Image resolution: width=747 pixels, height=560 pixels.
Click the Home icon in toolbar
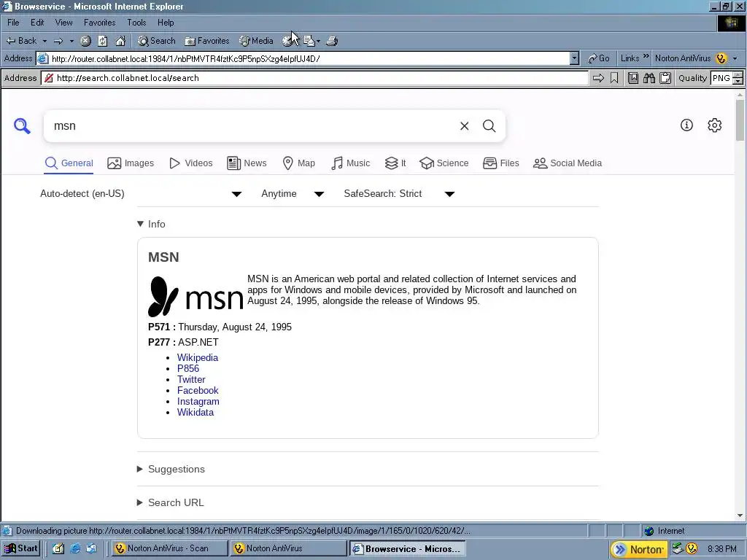[x=120, y=41]
